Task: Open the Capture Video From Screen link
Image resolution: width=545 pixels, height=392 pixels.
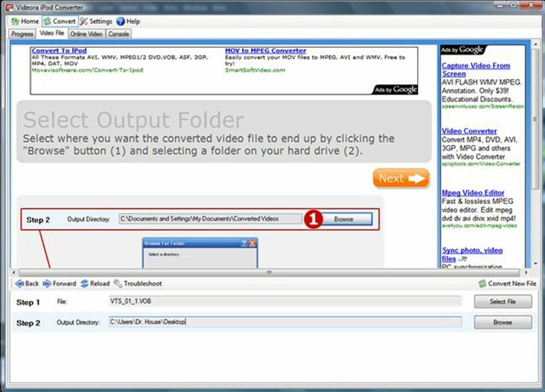Action: click(476, 70)
